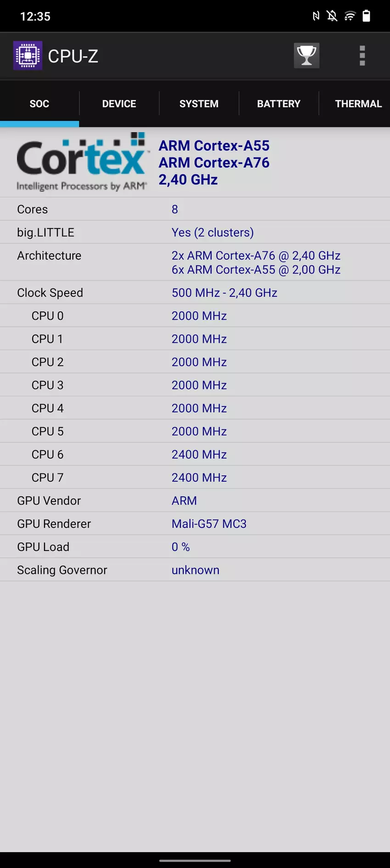Select the SOC tab
390x868 pixels.
tap(39, 104)
